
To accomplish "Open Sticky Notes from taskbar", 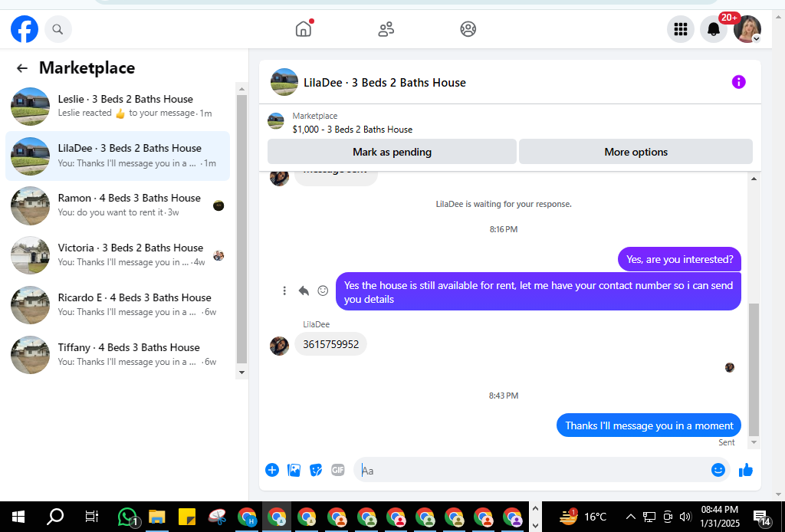I will 187,517.
